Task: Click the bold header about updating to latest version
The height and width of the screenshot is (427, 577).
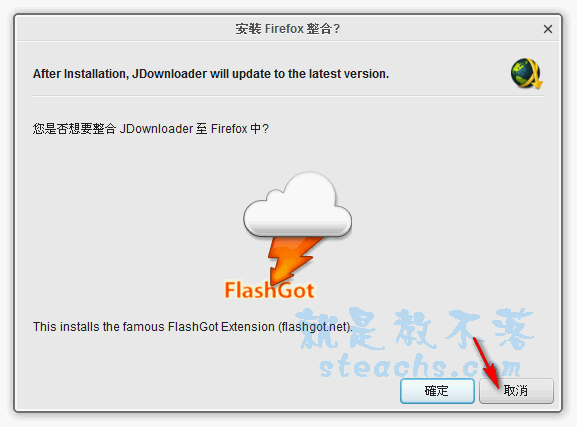Action: click(211, 74)
